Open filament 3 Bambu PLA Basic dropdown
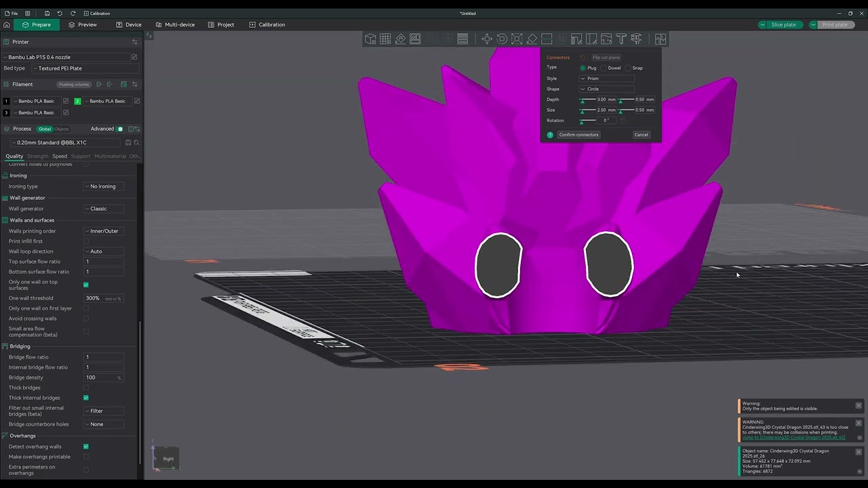Screen dimensions: 868x488 pyautogui.click(x=37, y=113)
